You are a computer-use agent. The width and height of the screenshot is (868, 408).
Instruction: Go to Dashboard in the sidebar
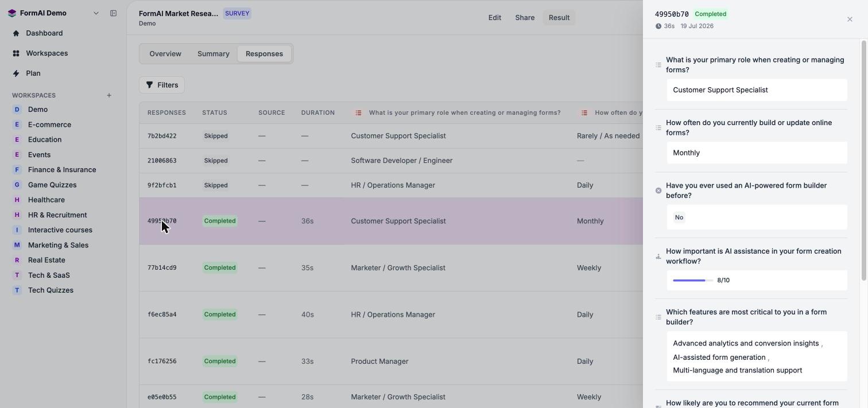coord(44,33)
